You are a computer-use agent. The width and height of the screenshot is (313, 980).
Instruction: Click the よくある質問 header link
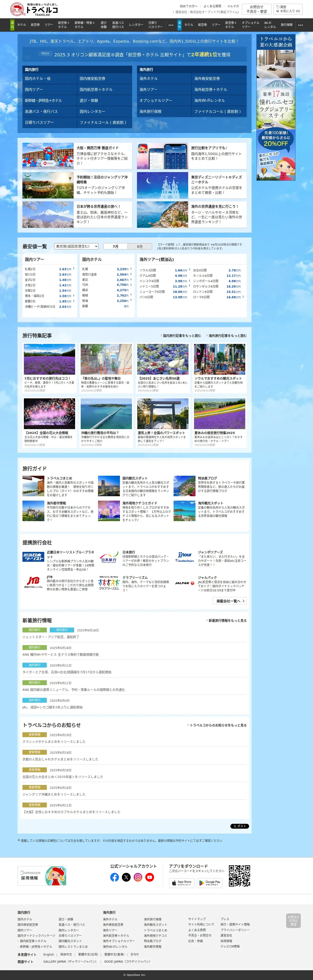[212, 6]
